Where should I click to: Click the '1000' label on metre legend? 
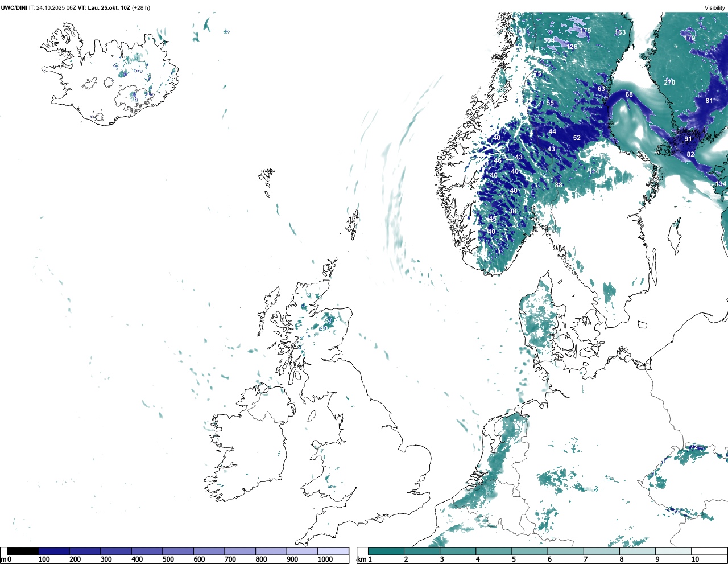point(325,559)
